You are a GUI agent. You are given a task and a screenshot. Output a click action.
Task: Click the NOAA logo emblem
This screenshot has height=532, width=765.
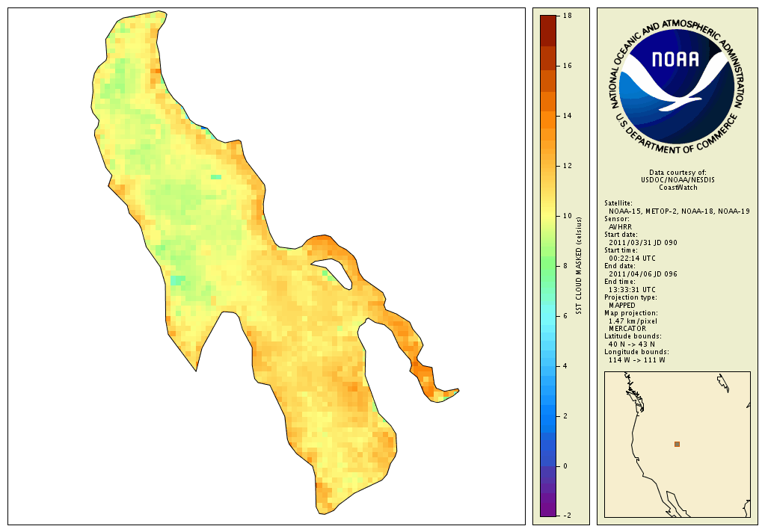point(677,86)
